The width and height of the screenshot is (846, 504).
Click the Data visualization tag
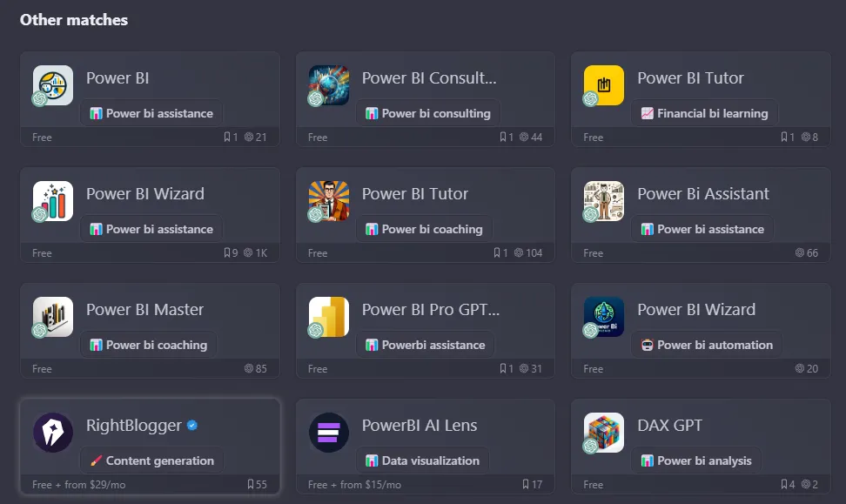click(422, 460)
